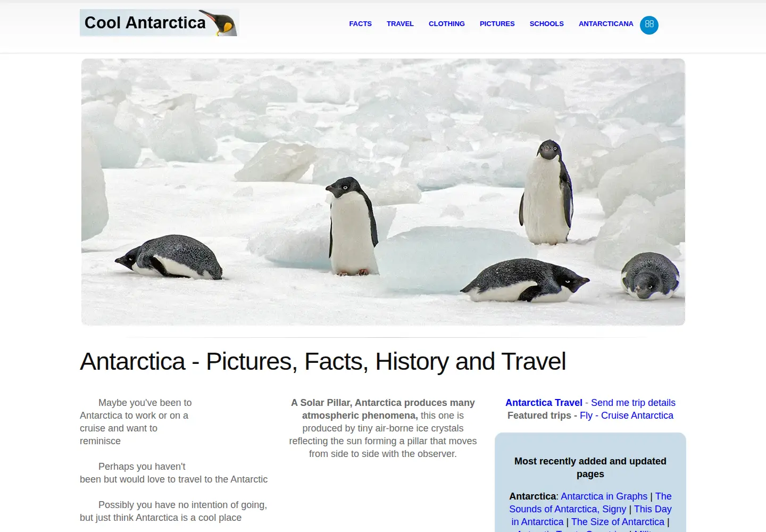Click the 'A Solar Pillar' caption text

[x=383, y=428]
